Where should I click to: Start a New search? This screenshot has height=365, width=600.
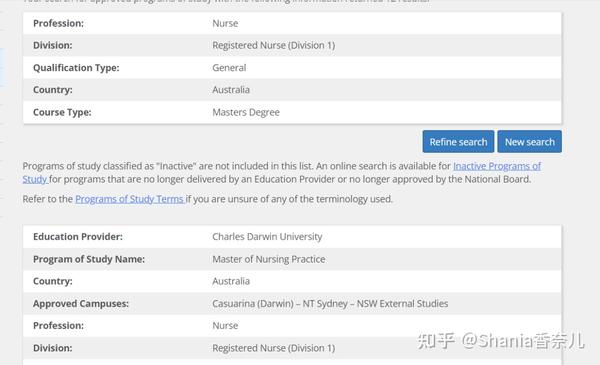pos(530,142)
